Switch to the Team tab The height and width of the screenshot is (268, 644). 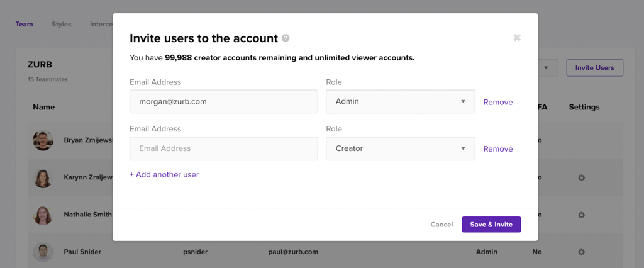[24, 25]
